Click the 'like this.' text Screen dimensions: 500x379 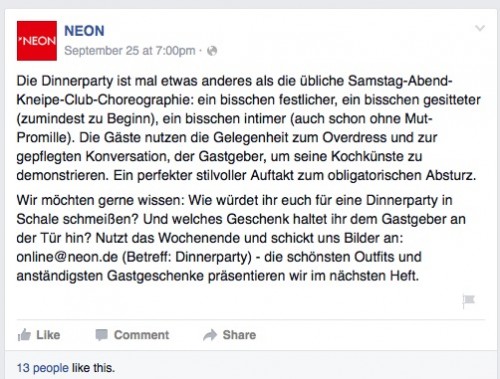(93, 368)
